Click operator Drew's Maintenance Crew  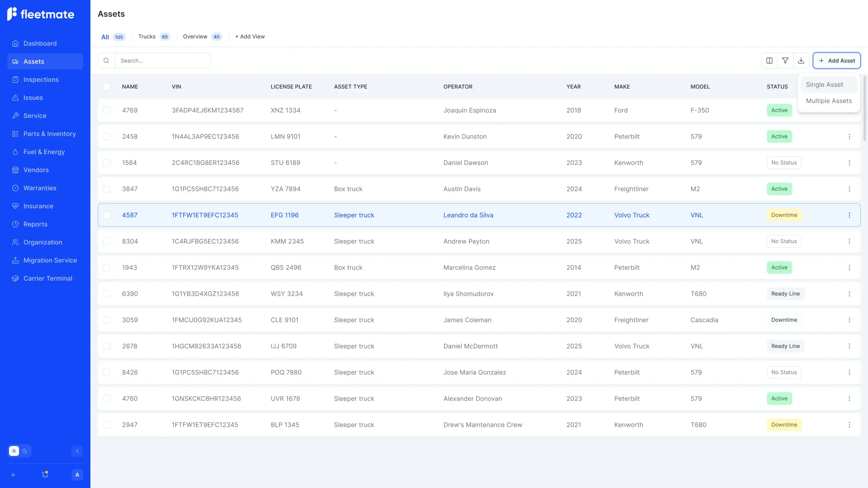[x=482, y=425]
